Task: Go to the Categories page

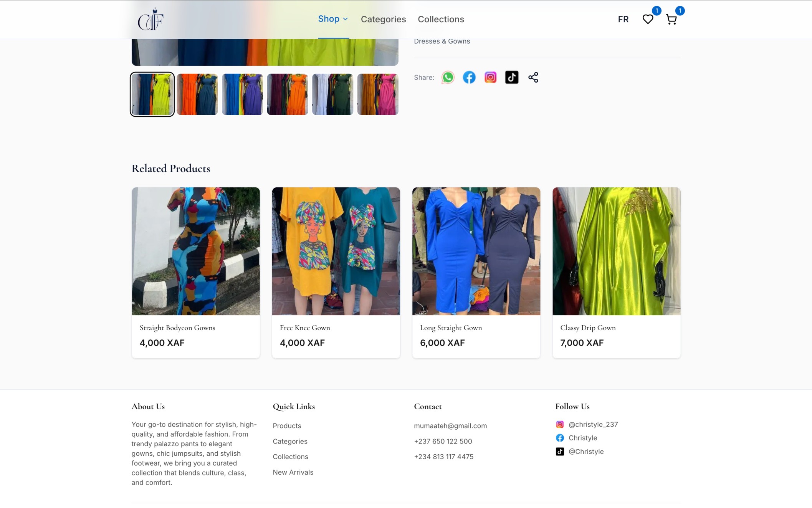Action: (383, 19)
